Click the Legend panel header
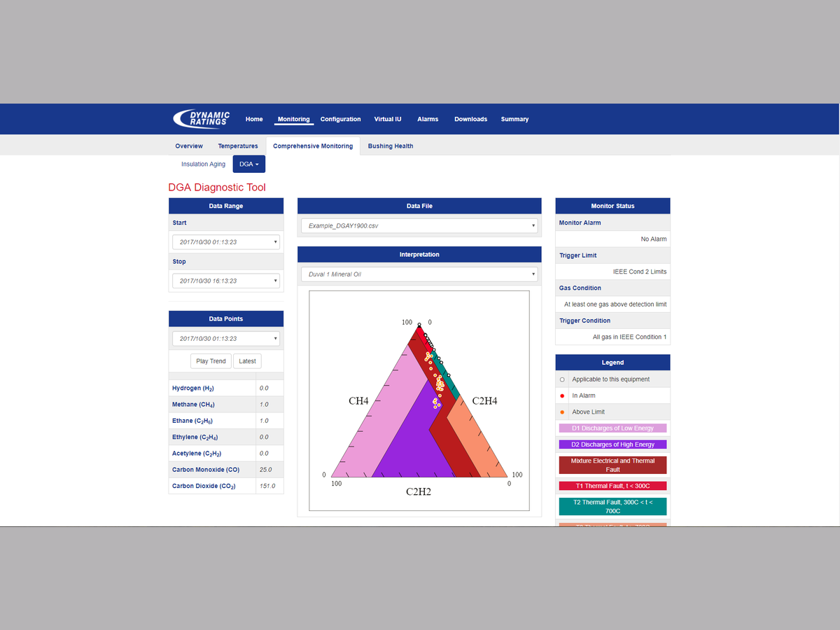The image size is (840, 630). 612,363
